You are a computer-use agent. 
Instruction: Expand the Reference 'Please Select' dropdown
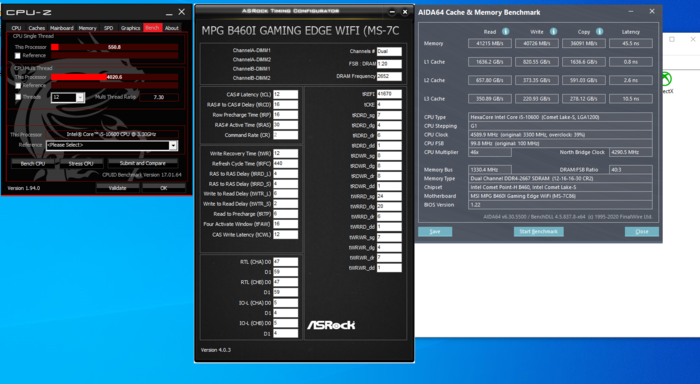[173, 146]
